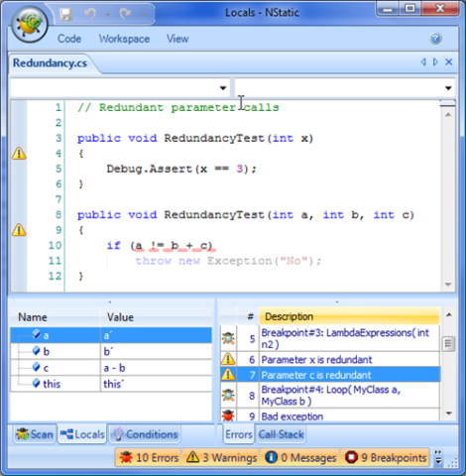Select local variable row a

(x=111, y=335)
